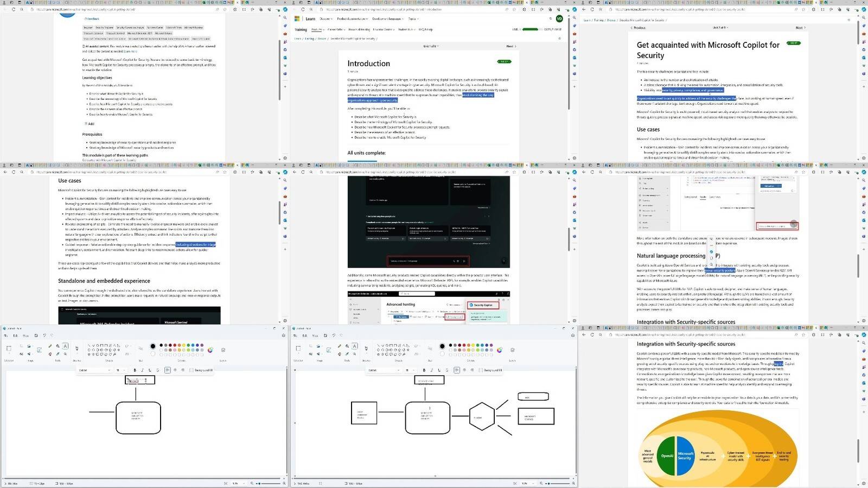Click Next on the Introduction page
The width and height of the screenshot is (868, 488).
click(x=510, y=46)
